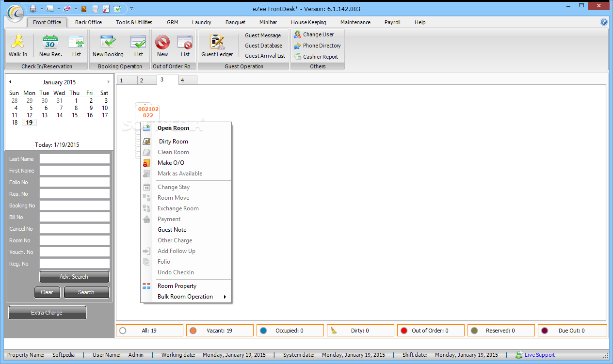The image size is (613, 364).
Task: Open booking List in Booking Operation
Action: point(139,46)
